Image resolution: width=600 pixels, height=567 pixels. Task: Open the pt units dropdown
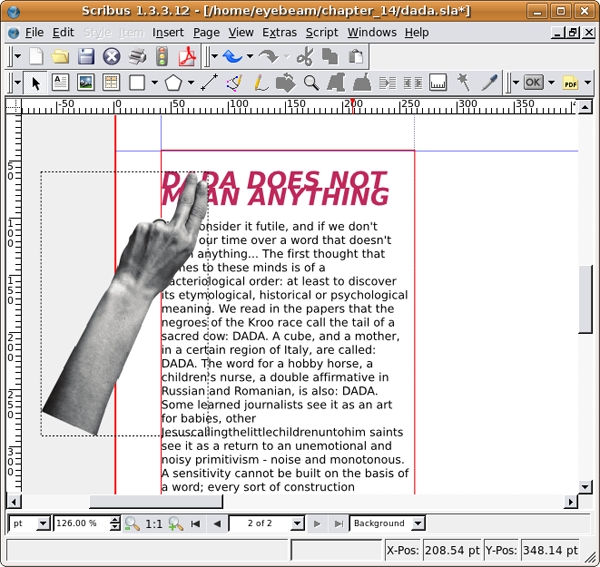[x=43, y=523]
